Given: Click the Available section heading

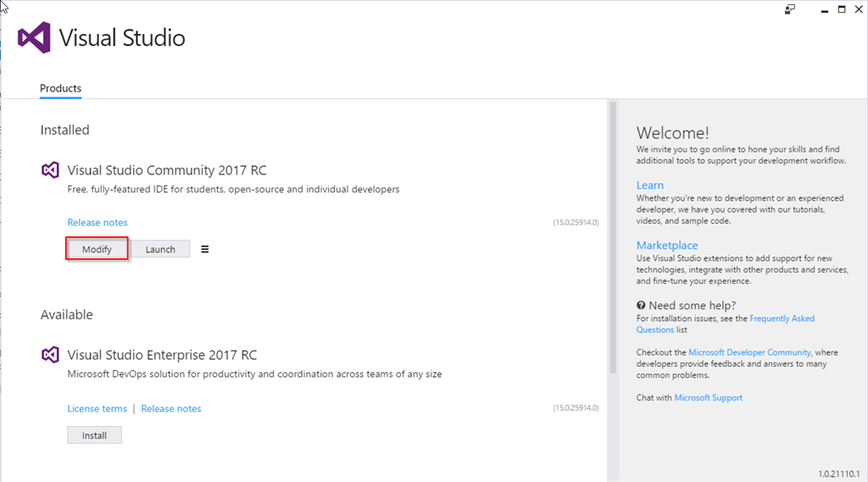Looking at the screenshot, I should [66, 314].
